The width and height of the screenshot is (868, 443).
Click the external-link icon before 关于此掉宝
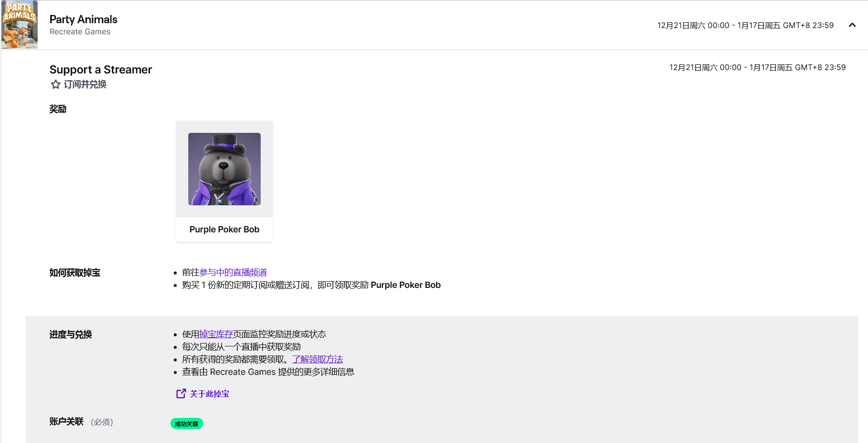[x=181, y=394]
